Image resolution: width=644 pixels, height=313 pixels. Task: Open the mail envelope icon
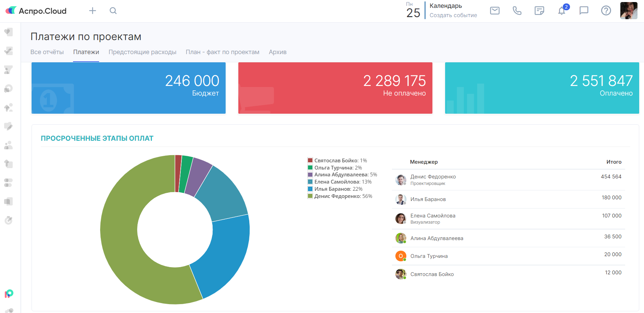494,11
